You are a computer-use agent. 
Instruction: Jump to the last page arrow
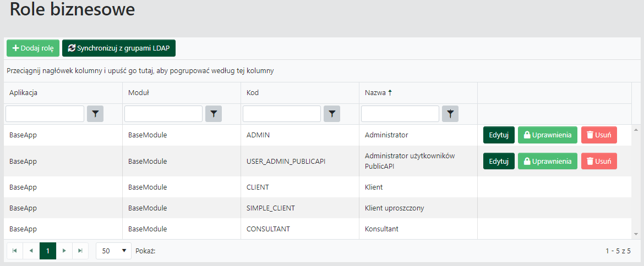80,251
